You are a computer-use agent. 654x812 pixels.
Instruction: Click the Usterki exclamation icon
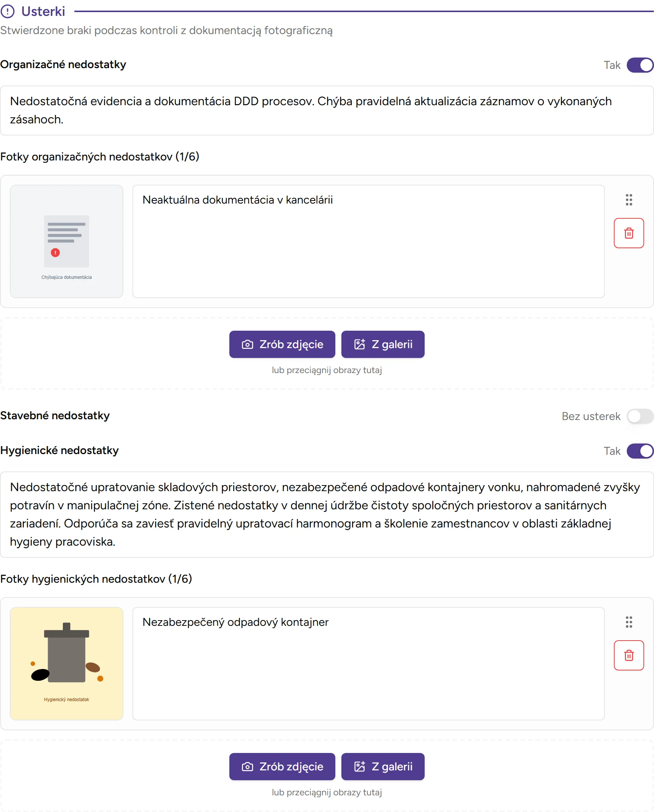8,11
